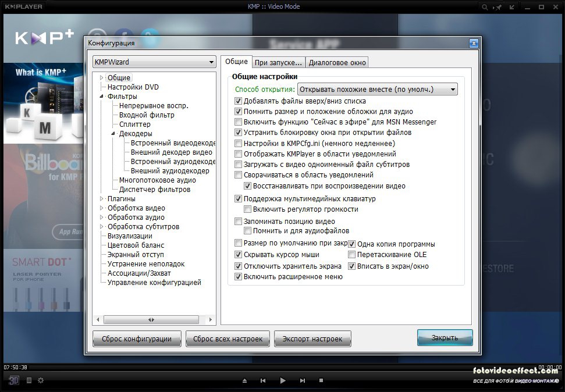The width and height of the screenshot is (565, 392).
Task: Maximize the KMPlayer window
Action: [541, 7]
